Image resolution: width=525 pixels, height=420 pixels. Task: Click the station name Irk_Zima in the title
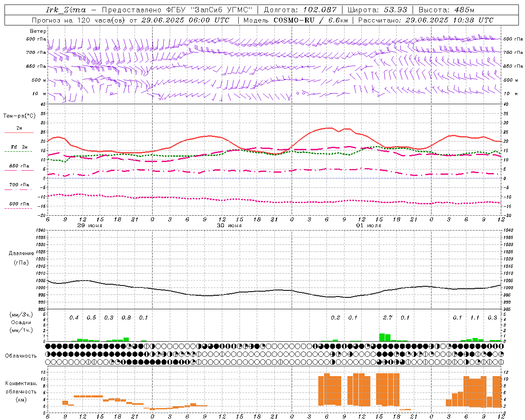click(66, 10)
